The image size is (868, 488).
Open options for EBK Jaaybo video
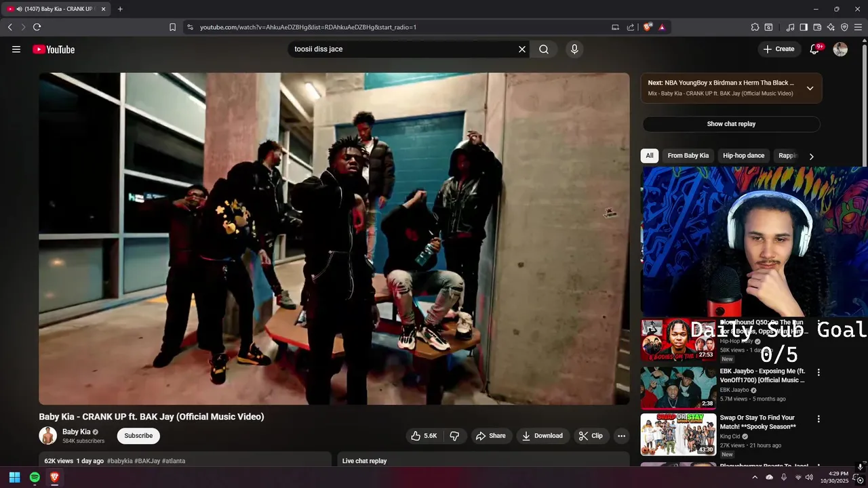(818, 372)
